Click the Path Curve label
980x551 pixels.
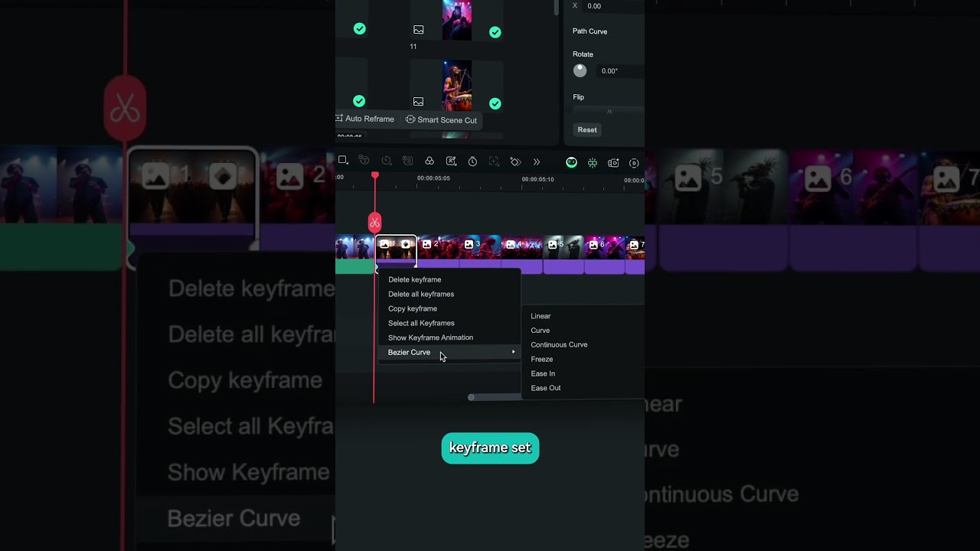click(x=590, y=31)
